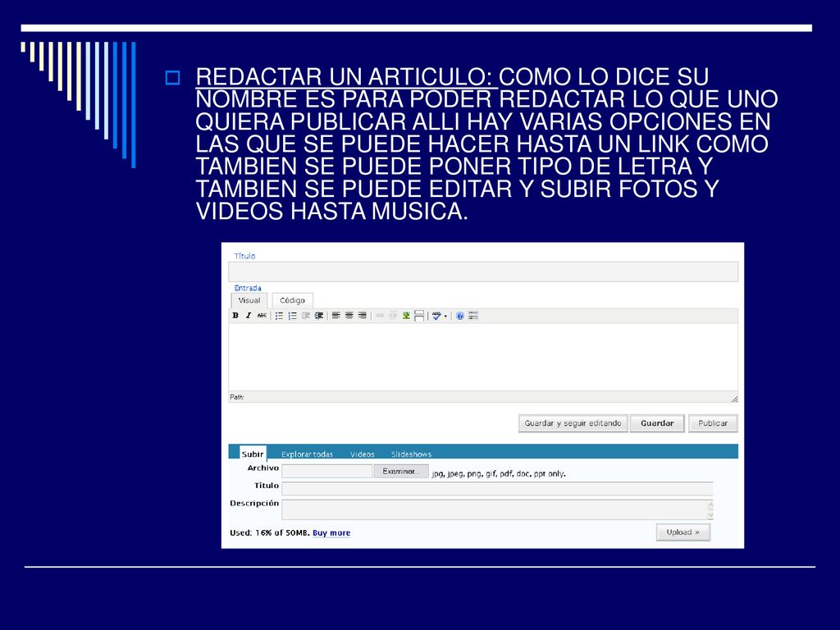840x630 pixels.
Task: Click the post Título input field
Action: pos(483,272)
